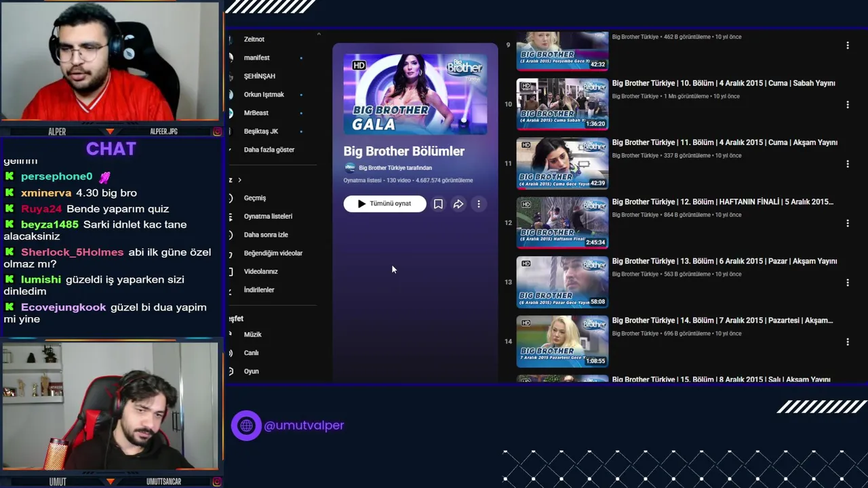
Task: Open thumbnail of video with 2:45:34 duration
Action: point(562,222)
